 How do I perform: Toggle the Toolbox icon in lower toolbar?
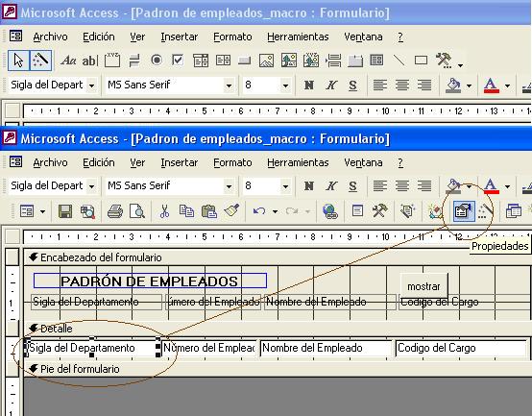(x=379, y=210)
